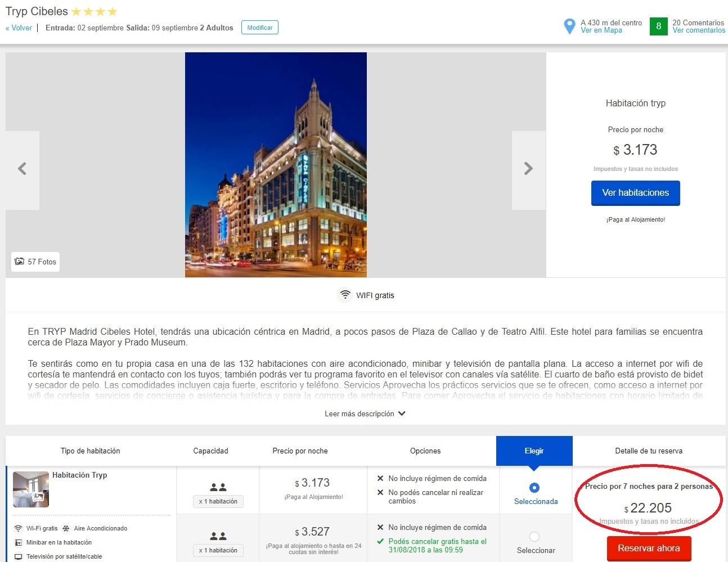Viewport: 728px width, 562px height.
Task: Expand Leer más descripción
Action: click(x=365, y=413)
